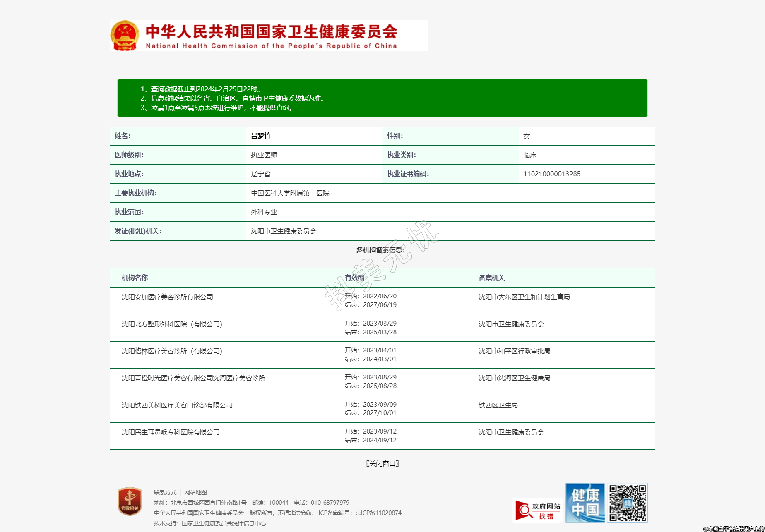The image size is (765, 532).
Task: Click the license number 110210000013285
Action: pos(551,174)
